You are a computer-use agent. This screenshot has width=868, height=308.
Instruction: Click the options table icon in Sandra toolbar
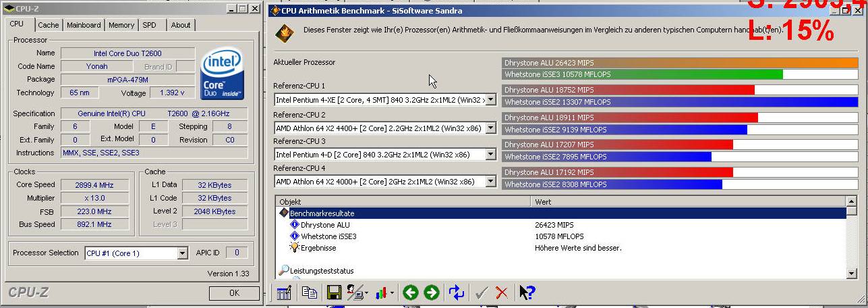tap(284, 292)
